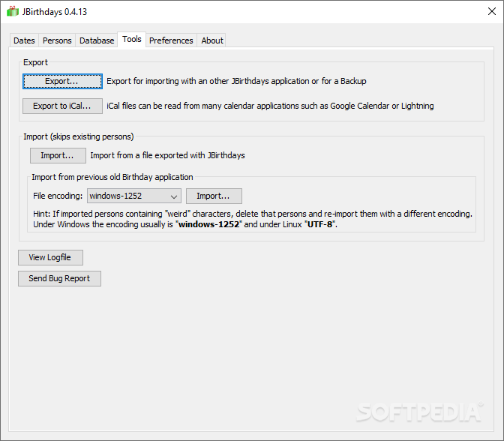Click 'Import from previous old Birthday application' label
This screenshot has width=504, height=441.
pyautogui.click(x=112, y=177)
